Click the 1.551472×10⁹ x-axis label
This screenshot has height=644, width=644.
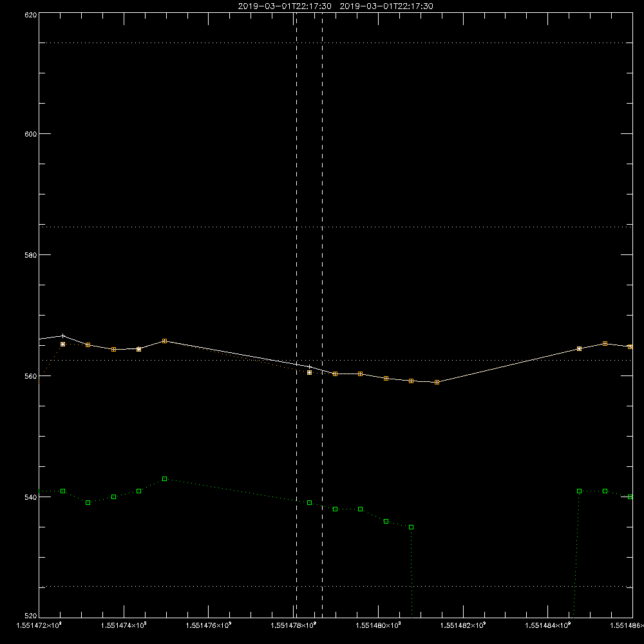tap(39, 625)
